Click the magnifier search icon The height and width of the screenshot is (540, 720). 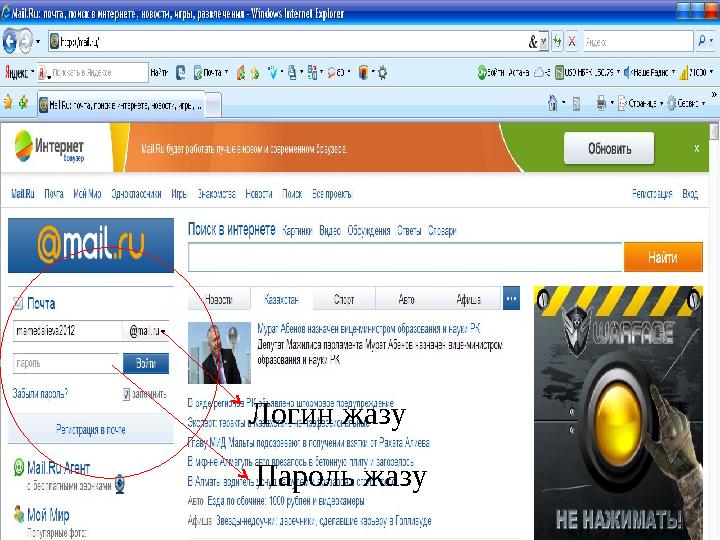[x=702, y=41]
